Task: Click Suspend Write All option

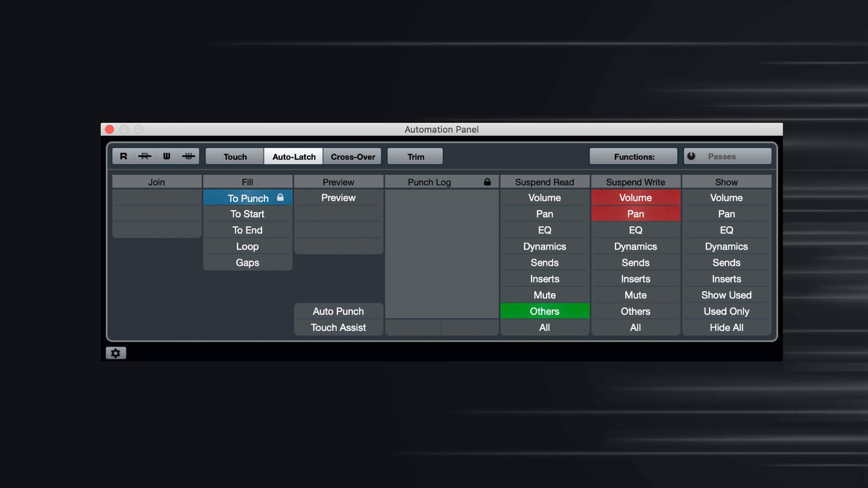Action: coord(635,327)
